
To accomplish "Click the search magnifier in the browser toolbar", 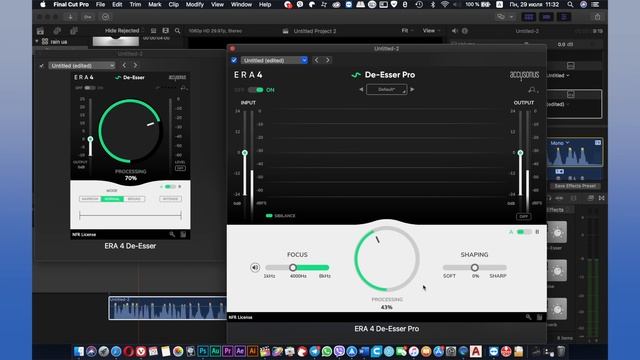I will (x=178, y=31).
